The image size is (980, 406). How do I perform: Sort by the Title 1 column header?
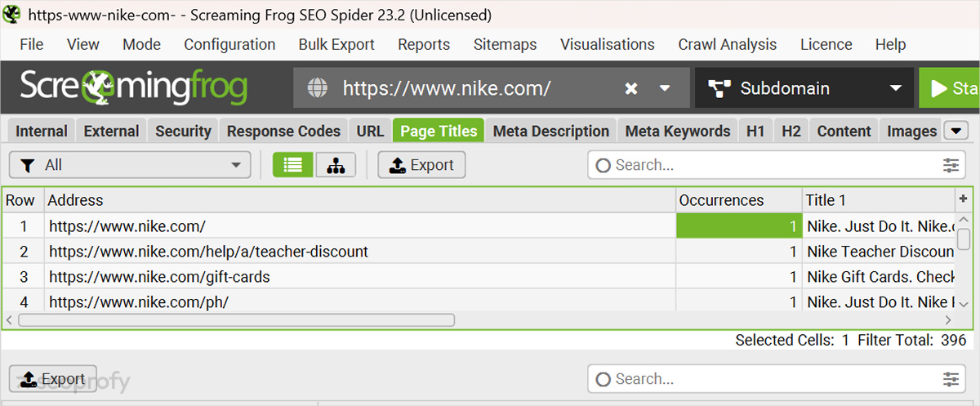[879, 200]
